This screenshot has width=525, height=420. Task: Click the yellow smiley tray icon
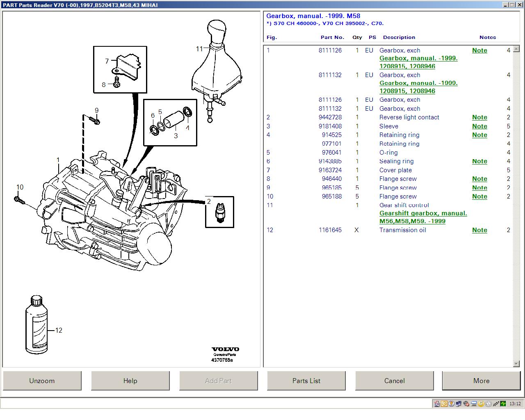[481, 404]
